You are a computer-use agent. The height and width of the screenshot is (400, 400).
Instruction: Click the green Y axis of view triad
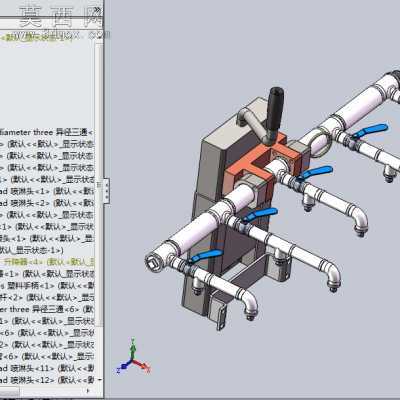(133, 349)
